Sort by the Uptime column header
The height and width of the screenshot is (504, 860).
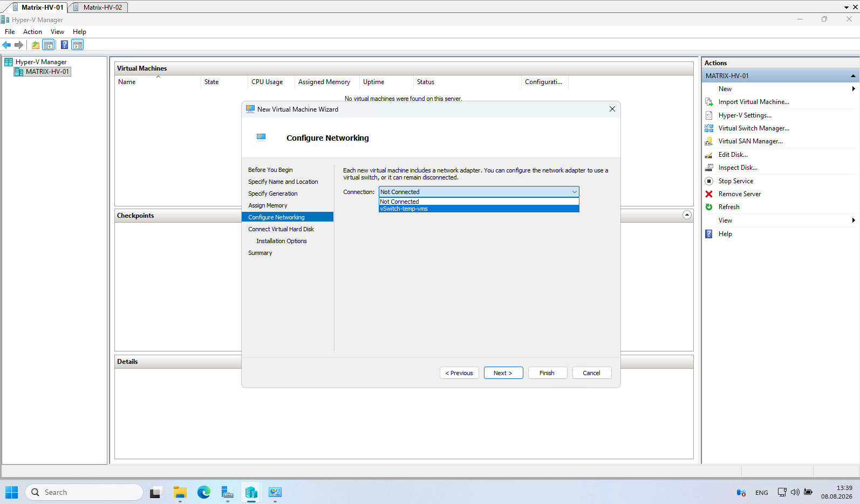coord(386,82)
